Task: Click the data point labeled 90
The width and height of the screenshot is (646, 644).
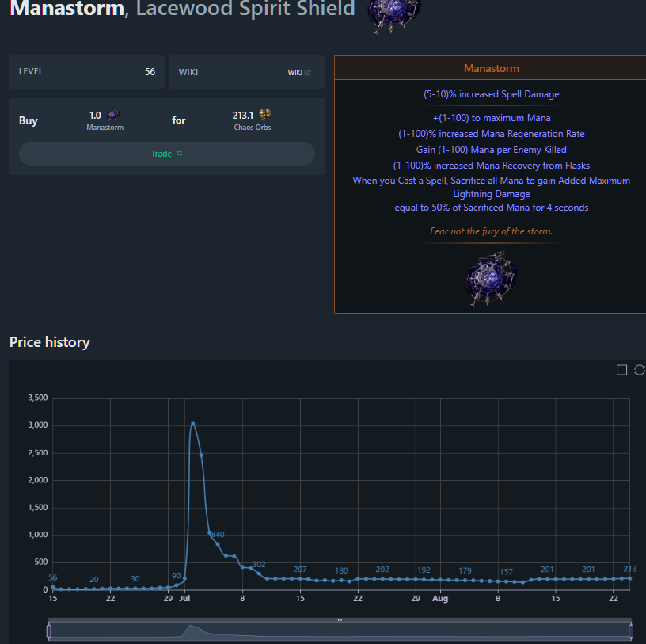Action: click(x=177, y=585)
